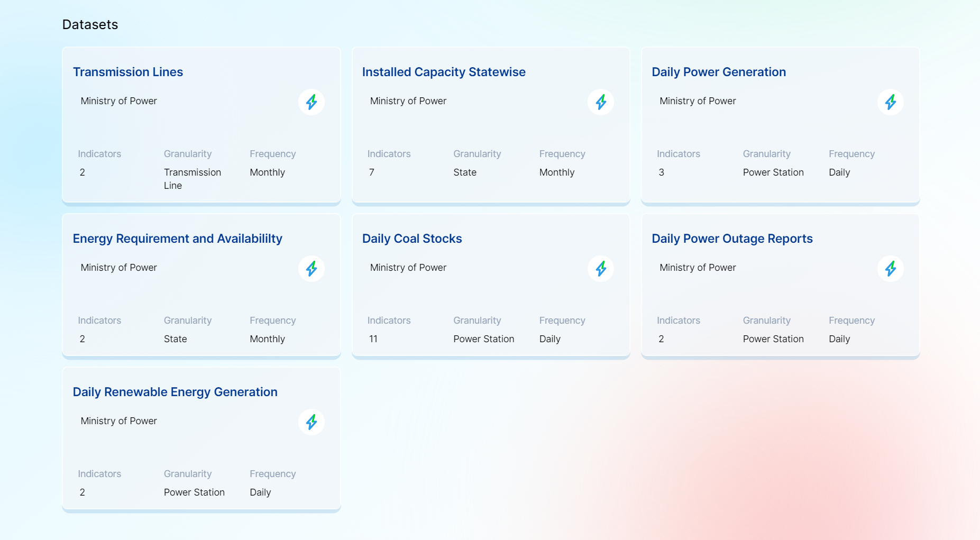980x540 pixels.
Task: Open the Transmission Lines dataset
Action: pyautogui.click(x=128, y=72)
